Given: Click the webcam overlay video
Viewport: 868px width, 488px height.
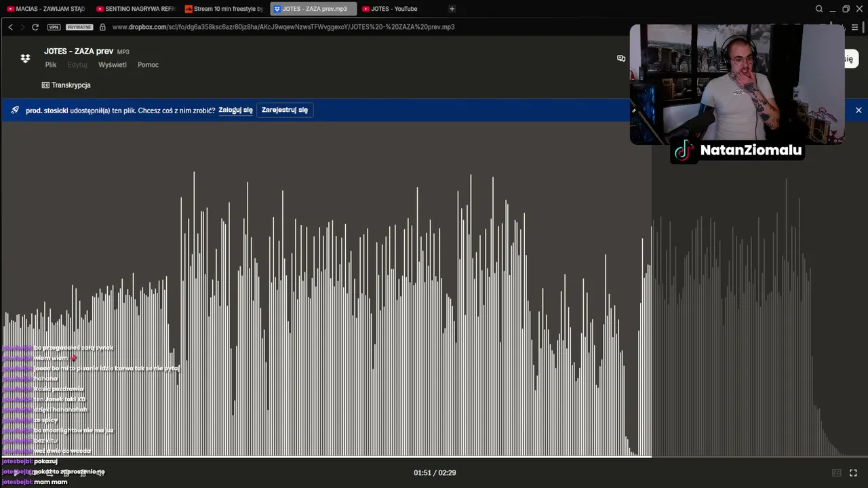Looking at the screenshot, I should 737,85.
